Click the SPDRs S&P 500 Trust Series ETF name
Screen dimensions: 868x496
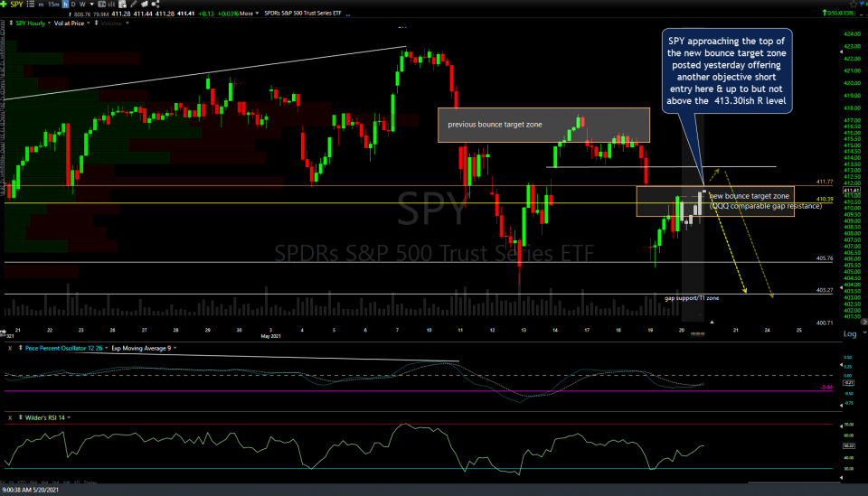tap(303, 14)
